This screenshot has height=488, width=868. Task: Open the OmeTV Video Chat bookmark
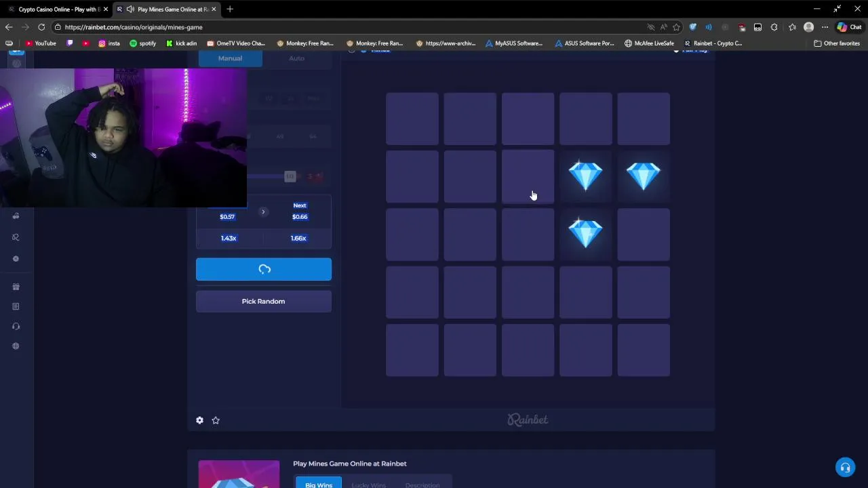pos(236,43)
